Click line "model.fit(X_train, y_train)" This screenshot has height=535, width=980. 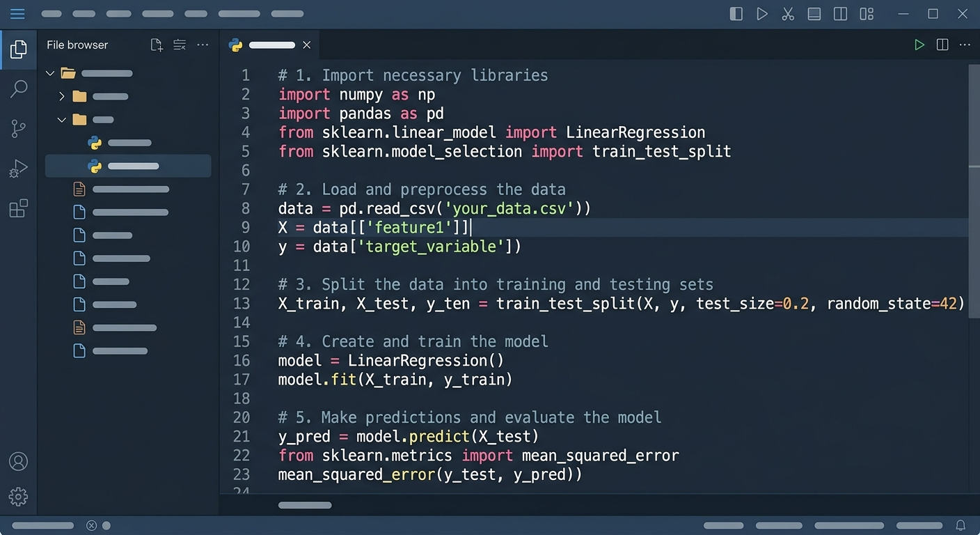[x=395, y=380]
